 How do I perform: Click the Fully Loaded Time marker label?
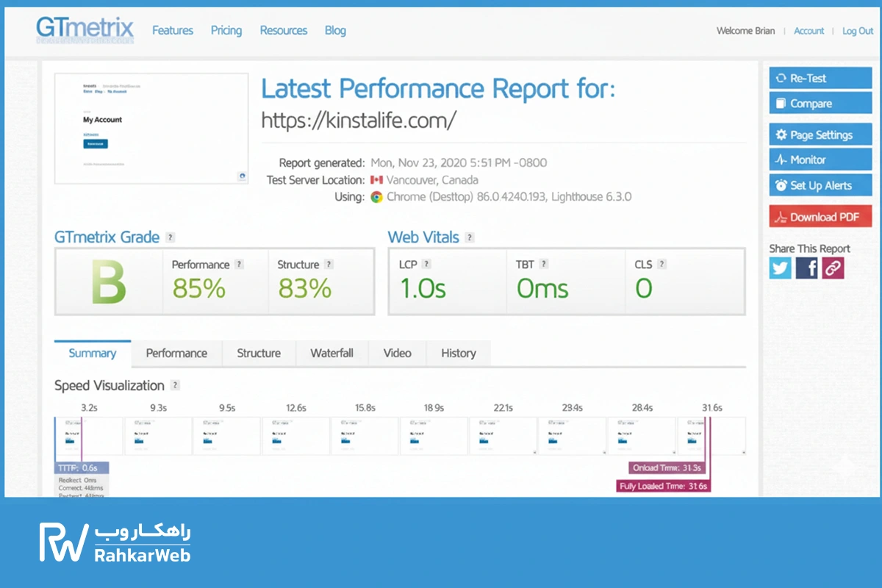click(663, 486)
